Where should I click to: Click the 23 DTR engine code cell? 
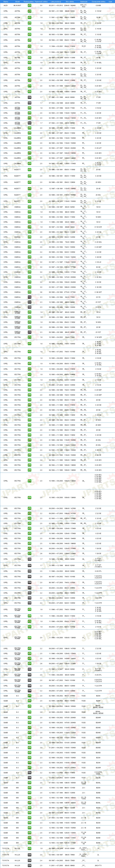pyautogui.click(x=98, y=307)
